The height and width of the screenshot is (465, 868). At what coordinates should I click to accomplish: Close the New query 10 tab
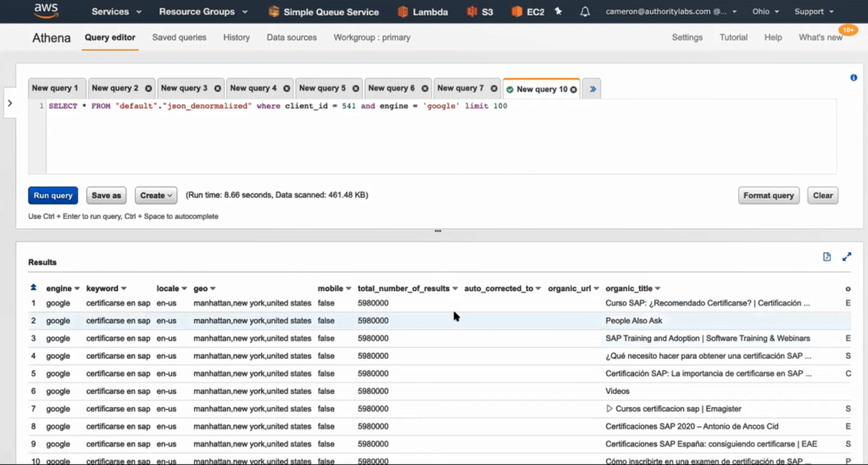point(574,89)
